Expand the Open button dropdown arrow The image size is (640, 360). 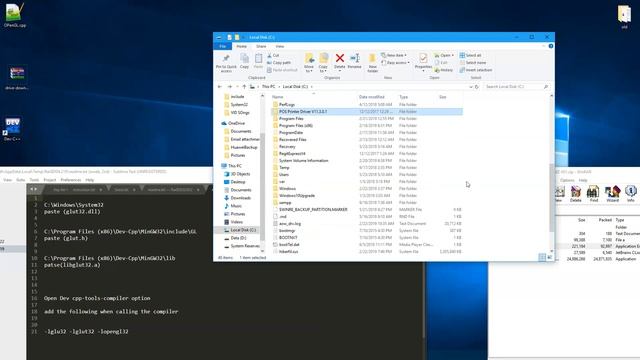[452, 55]
